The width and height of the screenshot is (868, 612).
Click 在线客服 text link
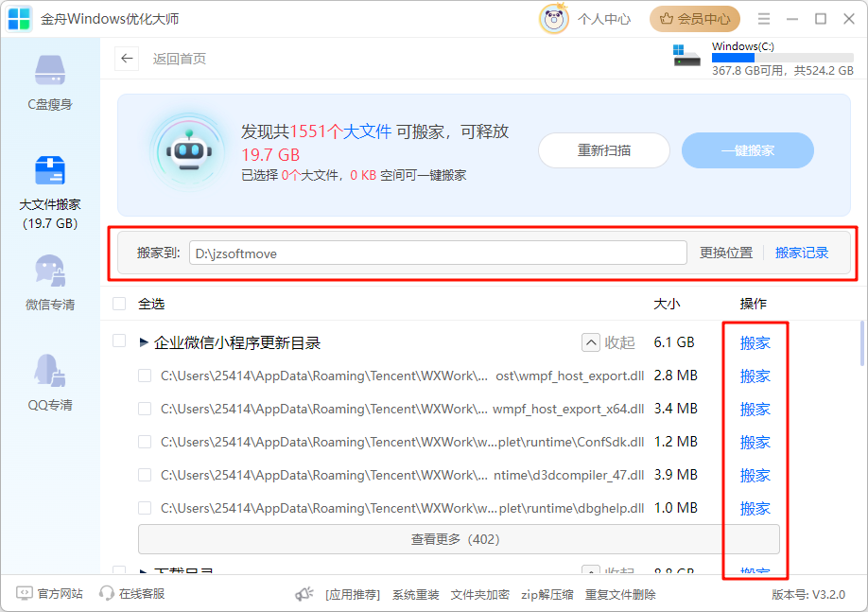click(142, 594)
